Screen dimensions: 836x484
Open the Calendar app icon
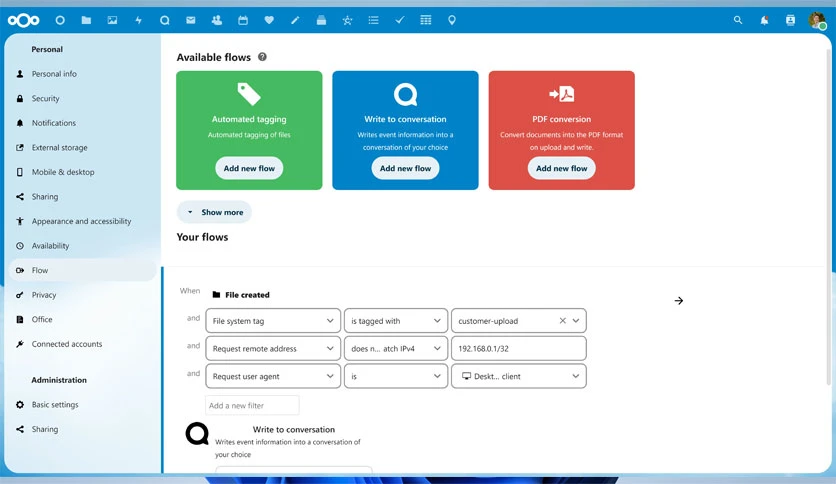pyautogui.click(x=243, y=20)
